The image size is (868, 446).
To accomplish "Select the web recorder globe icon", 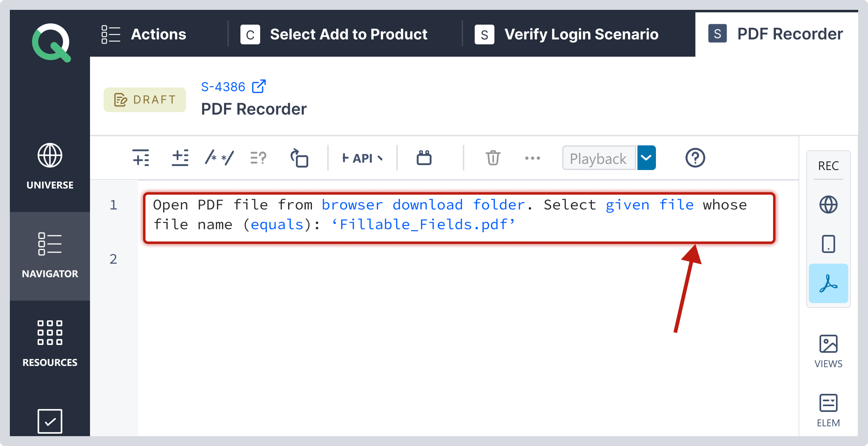I will tap(829, 205).
